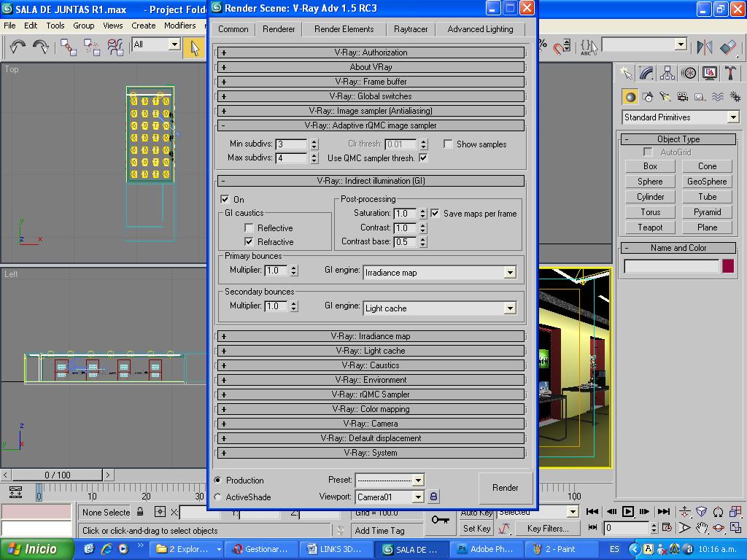Open the Modify panel tab icon
Screen dimensions: 747x560
point(646,73)
